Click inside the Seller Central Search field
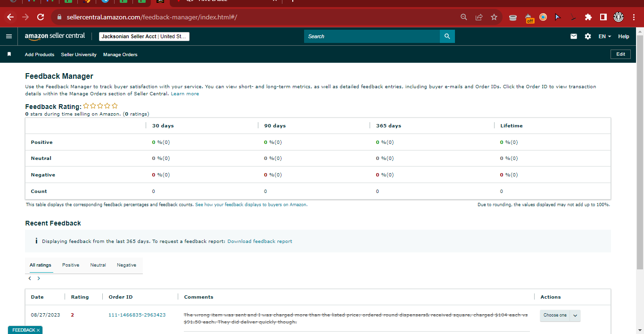 point(372,36)
